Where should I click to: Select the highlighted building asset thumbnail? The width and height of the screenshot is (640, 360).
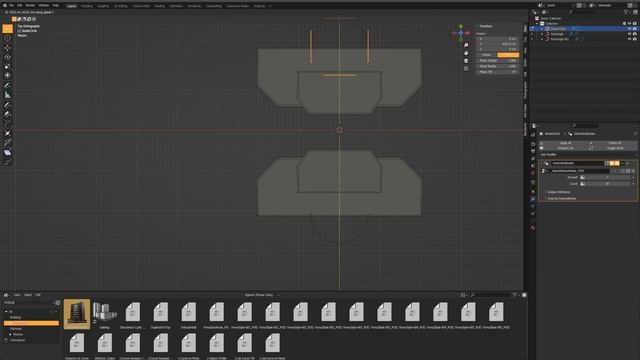(77, 313)
